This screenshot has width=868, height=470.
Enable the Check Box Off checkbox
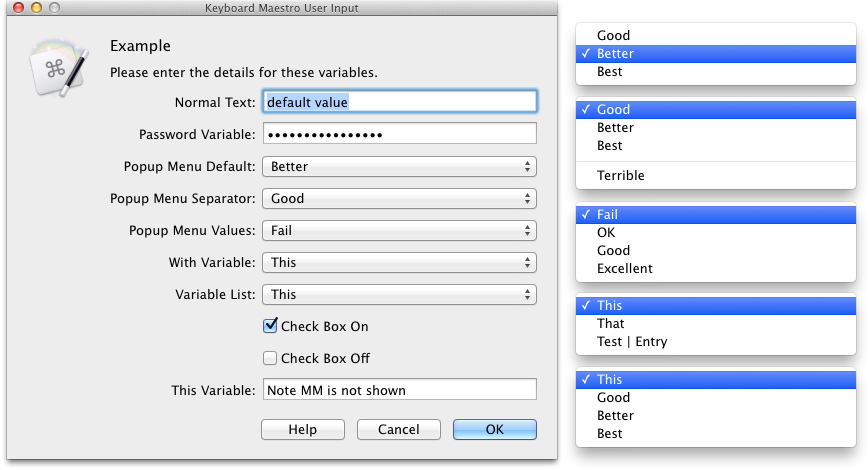270,358
